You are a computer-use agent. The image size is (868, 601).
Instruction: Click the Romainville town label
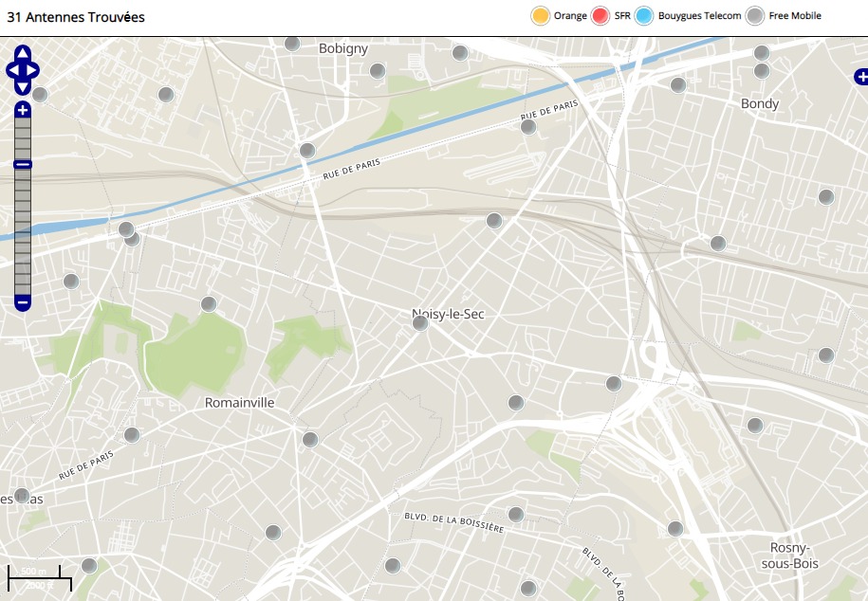pos(239,403)
